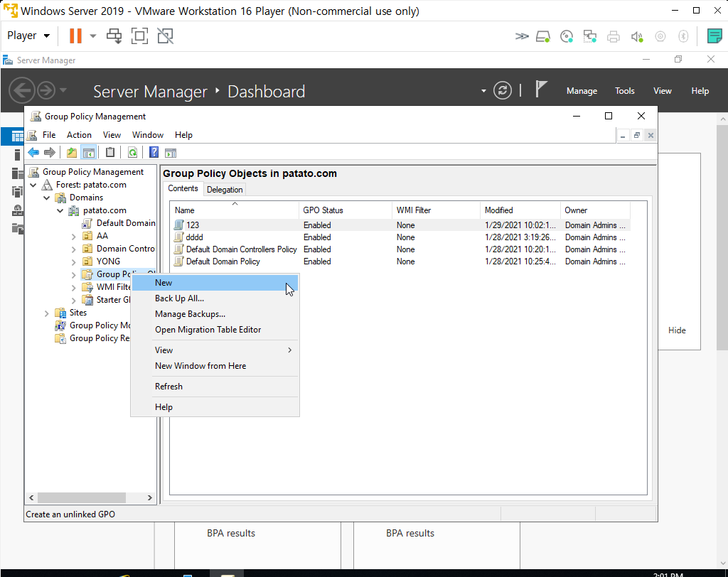Click the tree pane horizontal scrollbar thumb
This screenshot has width=728, height=577.
click(81, 497)
